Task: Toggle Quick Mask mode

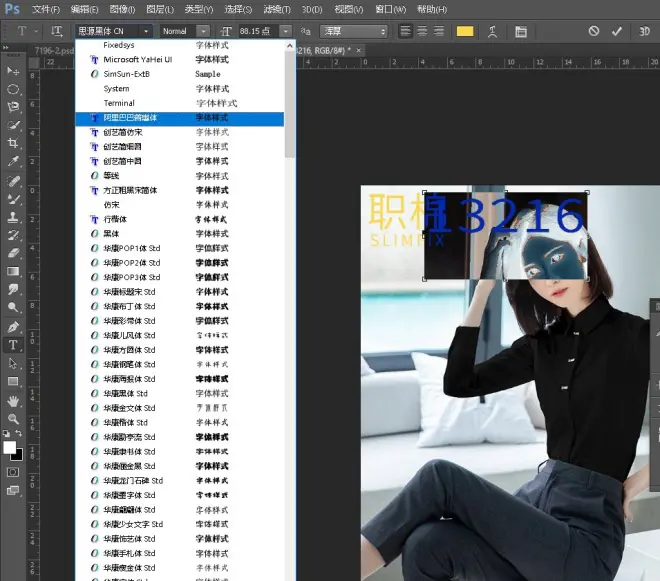Action: pos(13,471)
